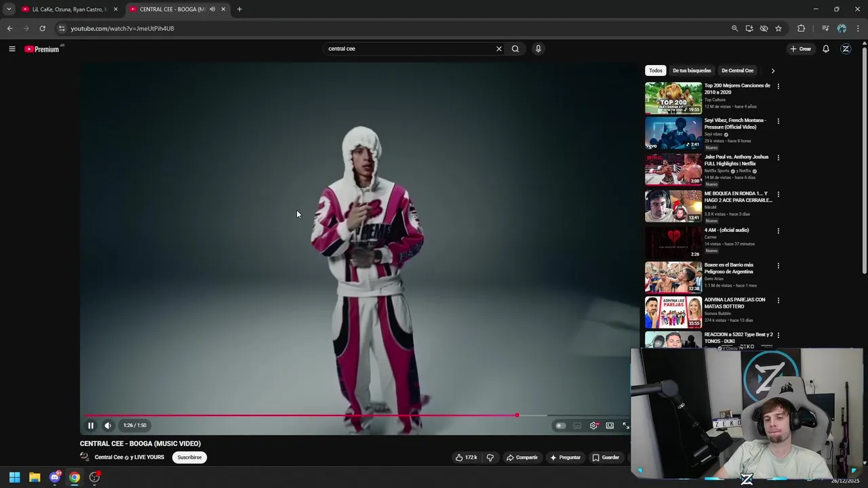Screen dimensions: 868x488
Task: Open the Central Cee channel link
Action: pyautogui.click(x=109, y=457)
